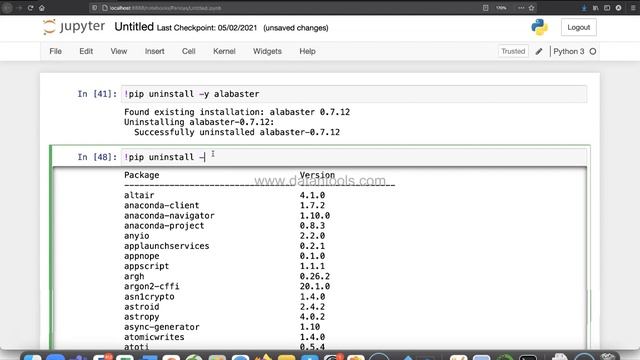Screen dimensions: 640x360
Task: Click the unsaved changes status text
Action: pyautogui.click(x=296, y=28)
